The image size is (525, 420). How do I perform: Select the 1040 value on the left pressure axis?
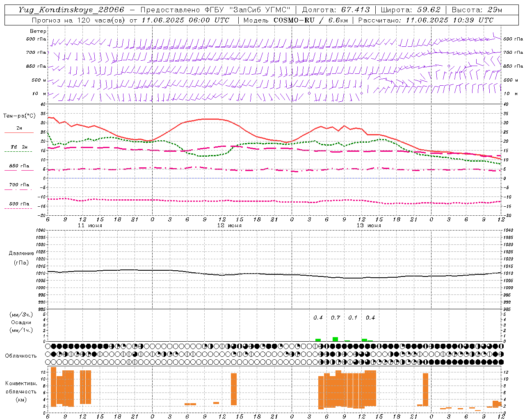(41, 230)
